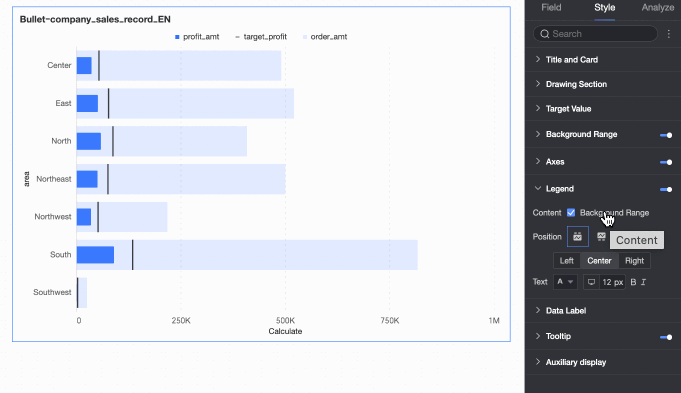Align legend to the Center

coord(599,261)
